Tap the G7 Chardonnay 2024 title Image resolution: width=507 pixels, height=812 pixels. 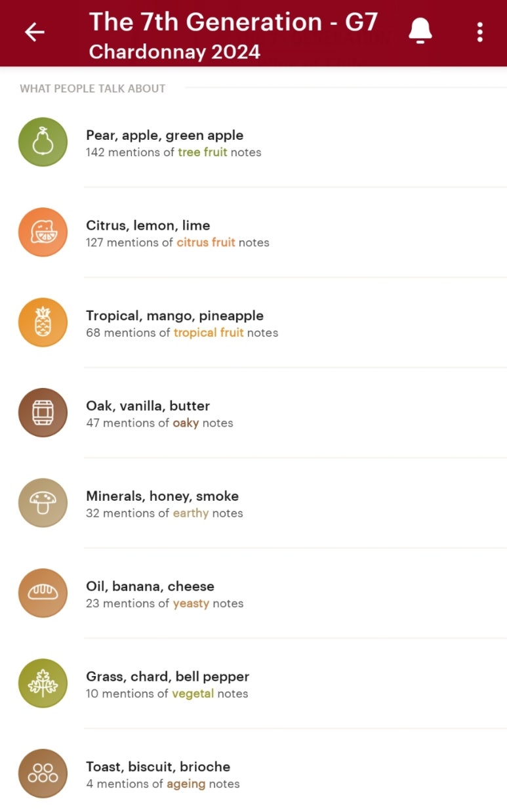[x=233, y=35]
